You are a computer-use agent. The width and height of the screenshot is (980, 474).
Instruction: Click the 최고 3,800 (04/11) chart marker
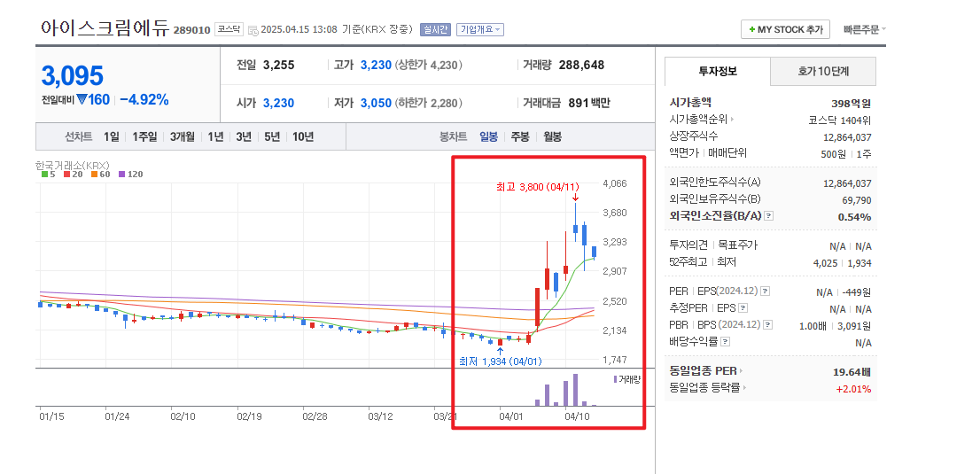tap(538, 186)
